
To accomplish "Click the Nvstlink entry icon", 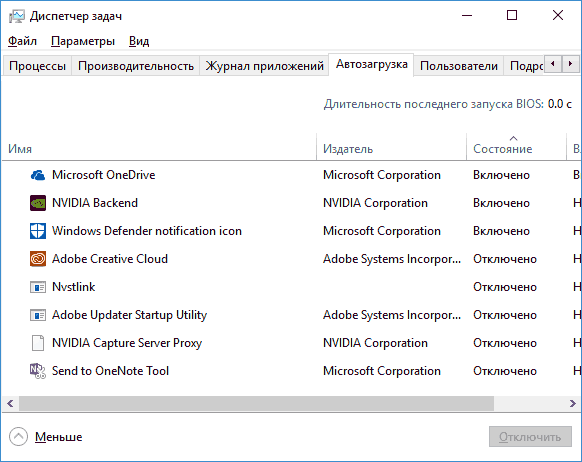I will coord(38,287).
